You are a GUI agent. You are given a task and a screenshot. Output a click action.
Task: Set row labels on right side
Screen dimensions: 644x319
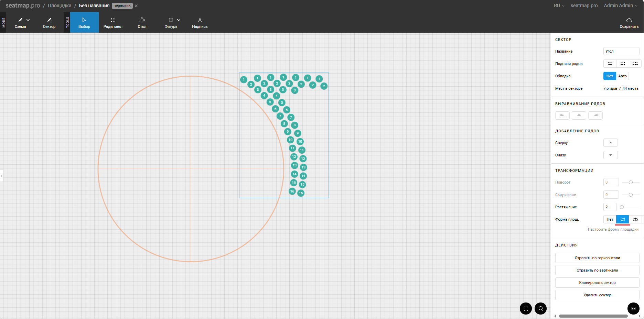click(x=622, y=64)
